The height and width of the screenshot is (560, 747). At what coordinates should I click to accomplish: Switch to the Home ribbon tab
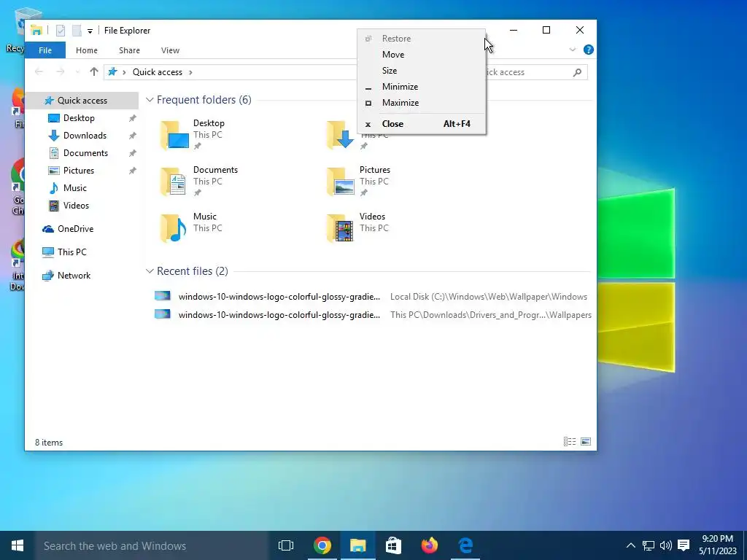tap(87, 50)
